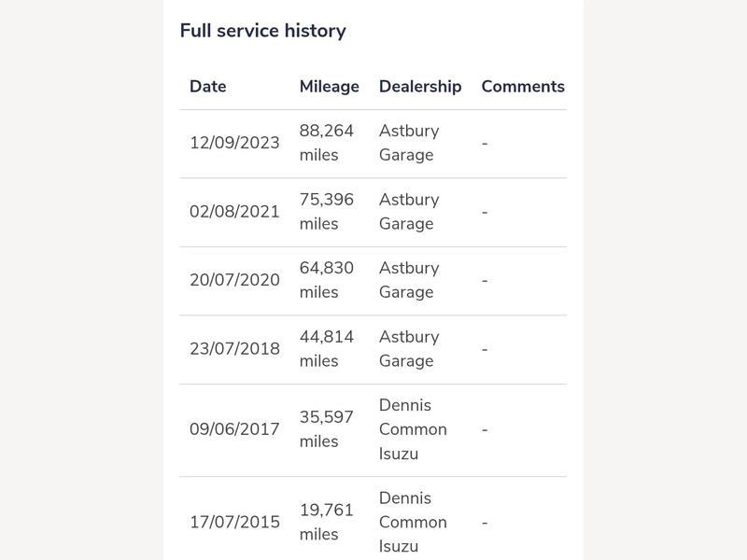Click the 35,597 miles entry
Viewport: 747px width, 560px height.
tap(326, 429)
